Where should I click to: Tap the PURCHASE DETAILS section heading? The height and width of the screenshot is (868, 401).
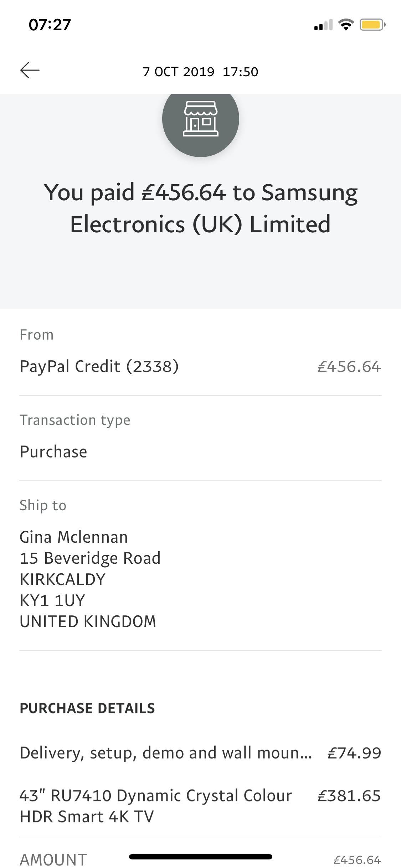[87, 708]
